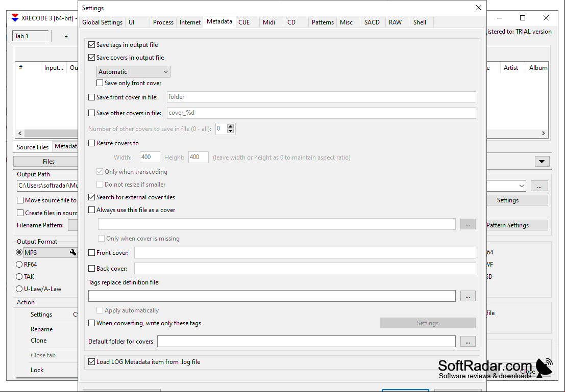The image size is (565, 392).
Task: Decrease number of other covers with down arrow
Action: point(231,131)
